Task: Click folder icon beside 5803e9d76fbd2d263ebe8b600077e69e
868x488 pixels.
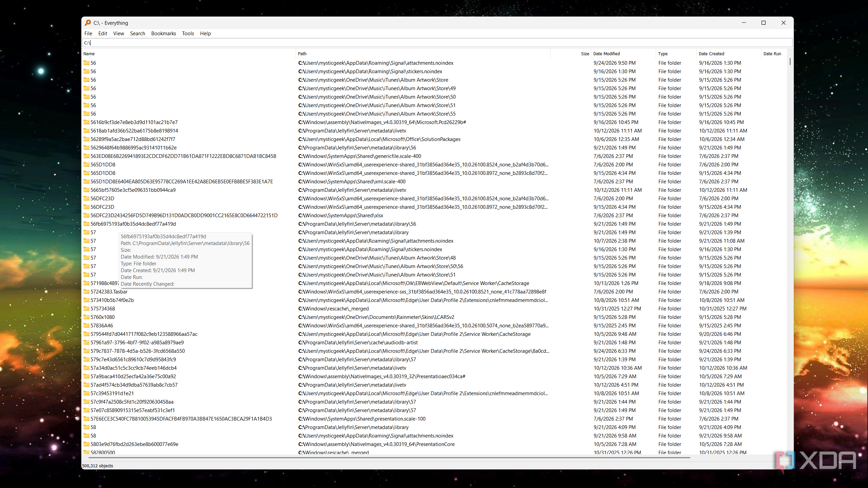Action: tap(86, 444)
